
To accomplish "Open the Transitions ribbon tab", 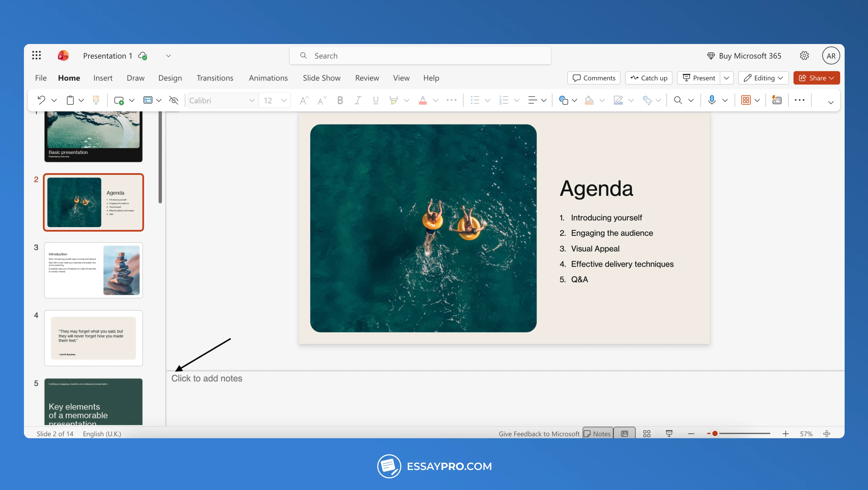I will click(215, 78).
